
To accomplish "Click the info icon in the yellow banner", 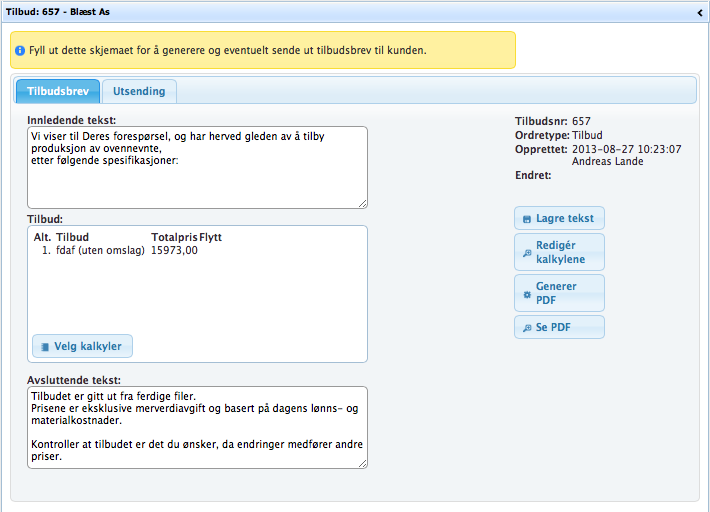I will pyautogui.click(x=20, y=50).
